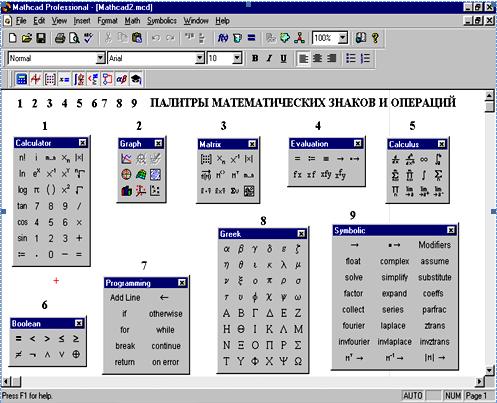Open the File menu
The width and height of the screenshot is (497, 403).
21,21
